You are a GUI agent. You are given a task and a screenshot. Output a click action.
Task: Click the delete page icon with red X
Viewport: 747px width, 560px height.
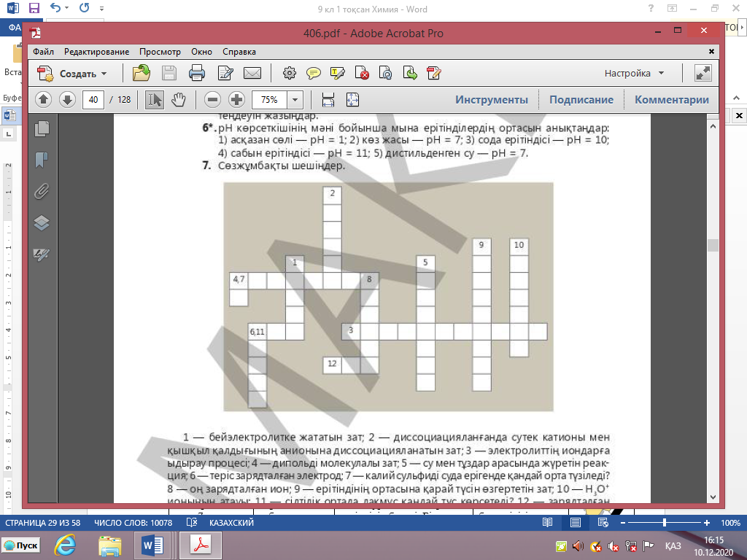[x=362, y=74]
